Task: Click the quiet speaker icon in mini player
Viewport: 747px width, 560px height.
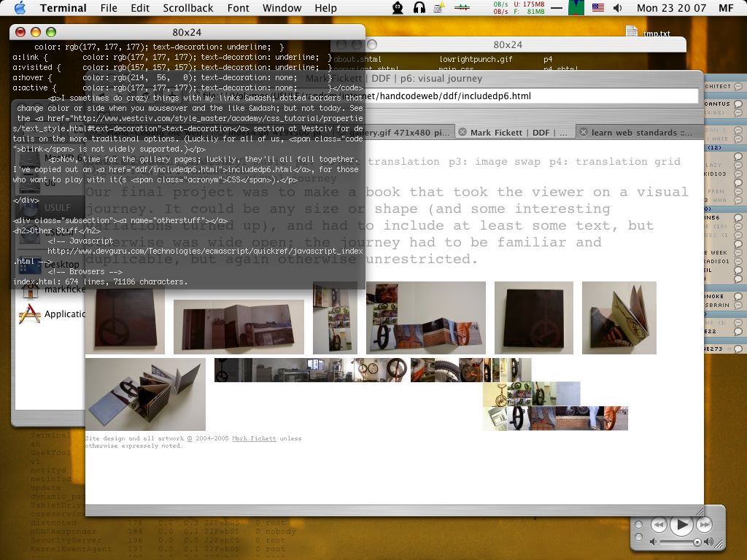Action: [653, 542]
